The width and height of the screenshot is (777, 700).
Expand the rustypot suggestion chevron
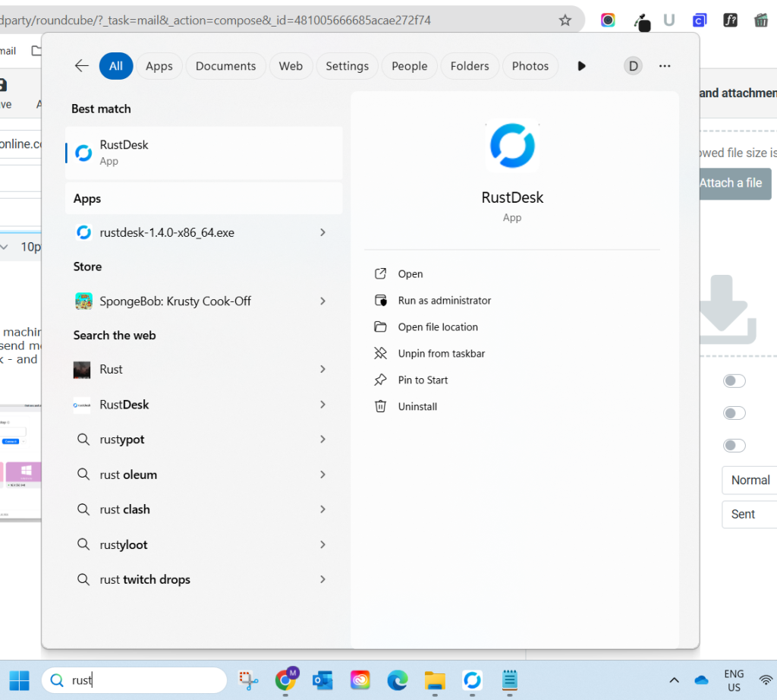click(322, 440)
